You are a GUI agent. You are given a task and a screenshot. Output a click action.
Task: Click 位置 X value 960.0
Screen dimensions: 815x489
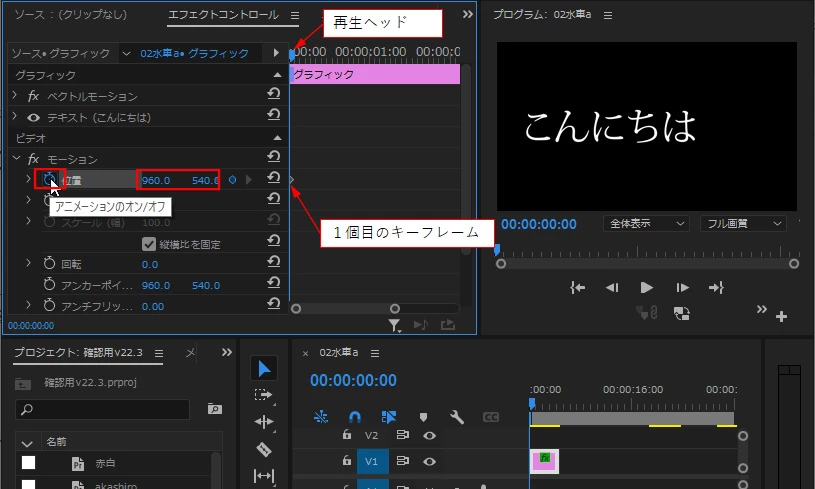coord(156,180)
